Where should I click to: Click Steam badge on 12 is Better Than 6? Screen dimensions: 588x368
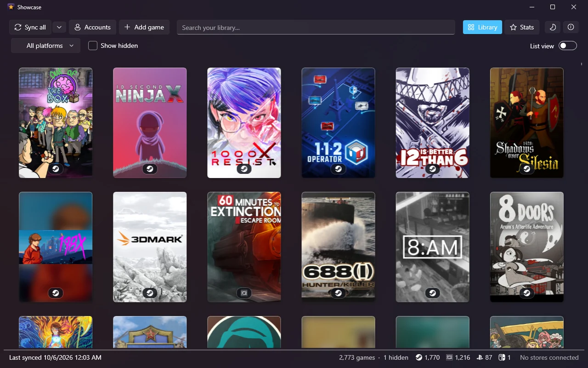coord(432,169)
